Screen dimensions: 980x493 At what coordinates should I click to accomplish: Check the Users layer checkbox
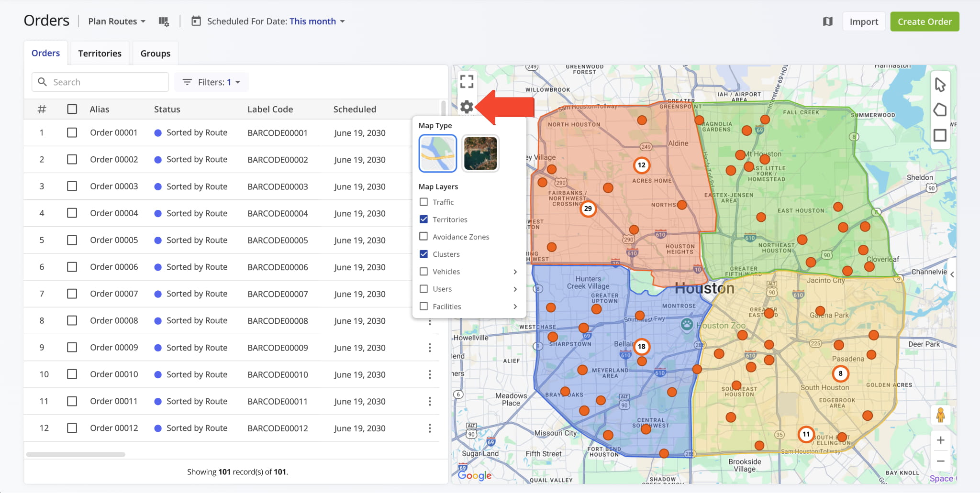pos(423,289)
